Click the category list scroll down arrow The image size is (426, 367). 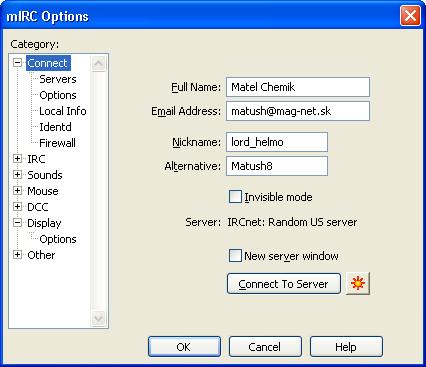coord(98,319)
